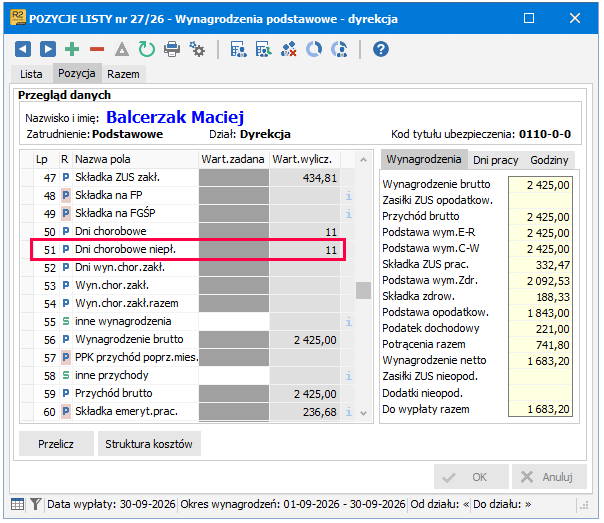
Task: Click Wart.zadana cell for inne wynagrodzenia
Action: 234,322
